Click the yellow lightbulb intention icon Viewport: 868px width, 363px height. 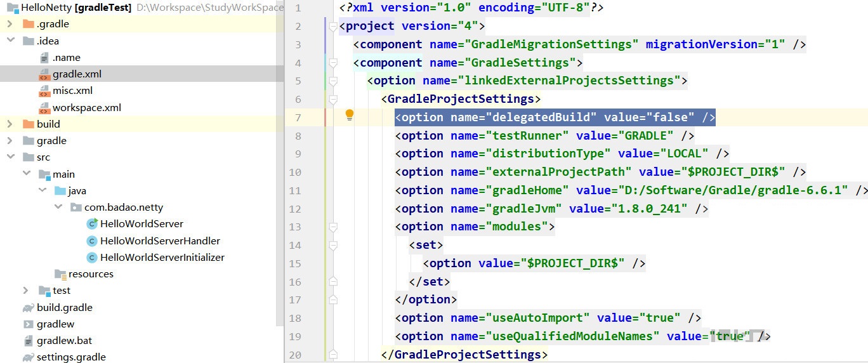click(x=349, y=115)
